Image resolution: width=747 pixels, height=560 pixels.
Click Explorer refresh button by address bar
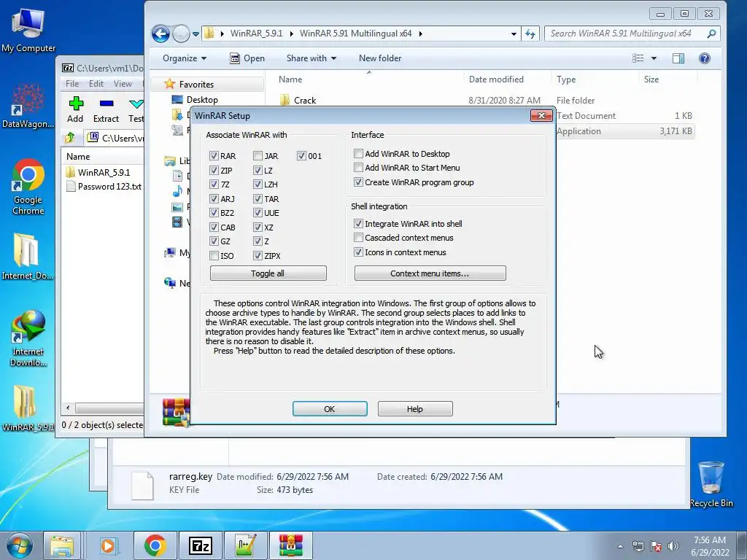(x=530, y=34)
